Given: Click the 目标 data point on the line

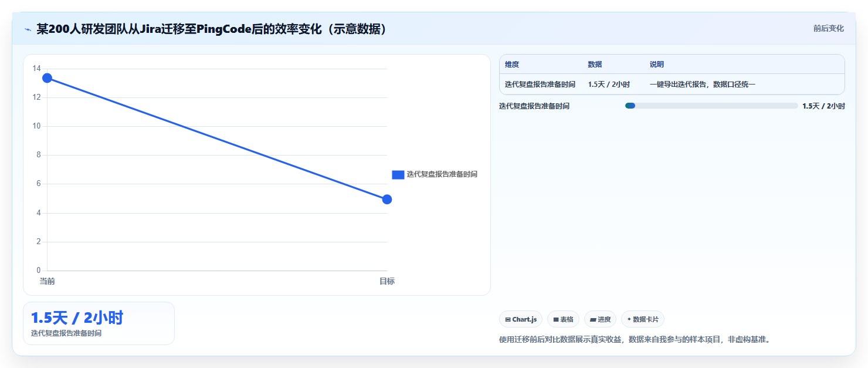Looking at the screenshot, I should (x=387, y=200).
